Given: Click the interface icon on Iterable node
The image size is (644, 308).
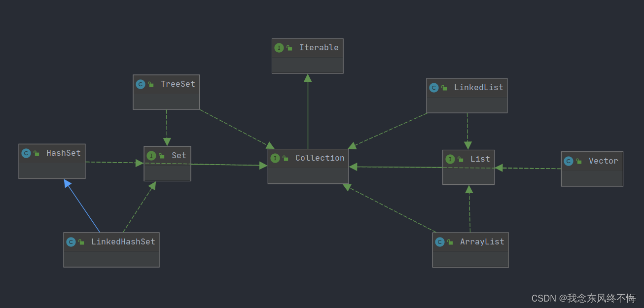Looking at the screenshot, I should 280,47.
